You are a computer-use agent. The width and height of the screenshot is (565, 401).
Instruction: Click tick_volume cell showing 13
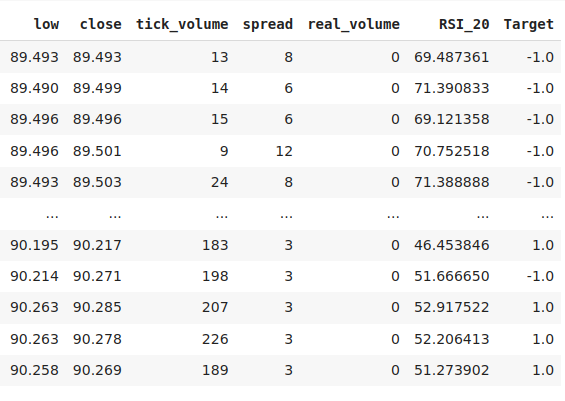pyautogui.click(x=219, y=57)
